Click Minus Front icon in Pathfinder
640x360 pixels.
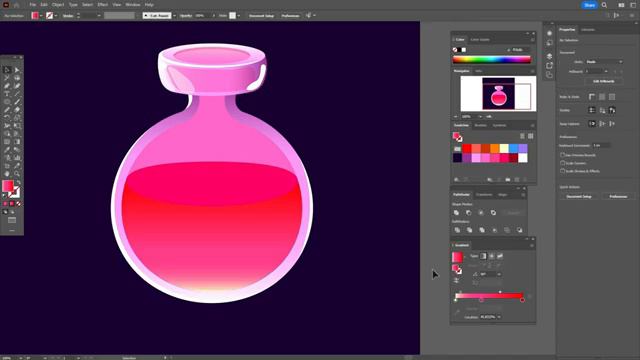(469, 213)
